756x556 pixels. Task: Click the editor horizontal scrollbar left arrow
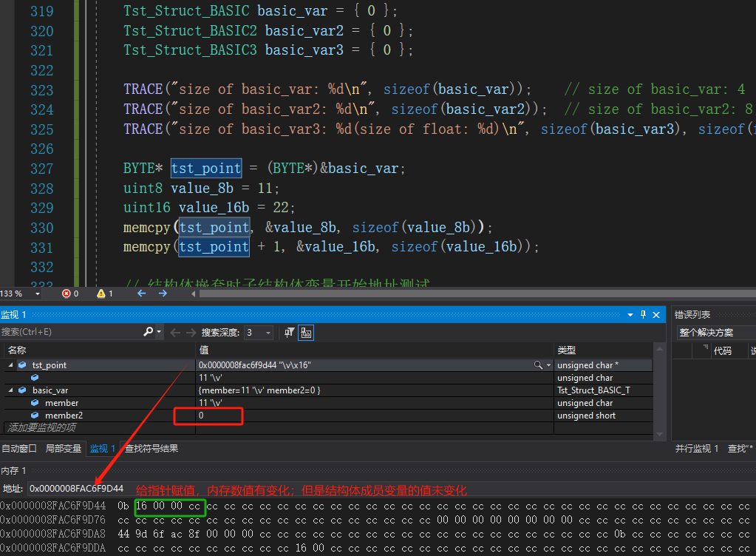tap(194, 294)
